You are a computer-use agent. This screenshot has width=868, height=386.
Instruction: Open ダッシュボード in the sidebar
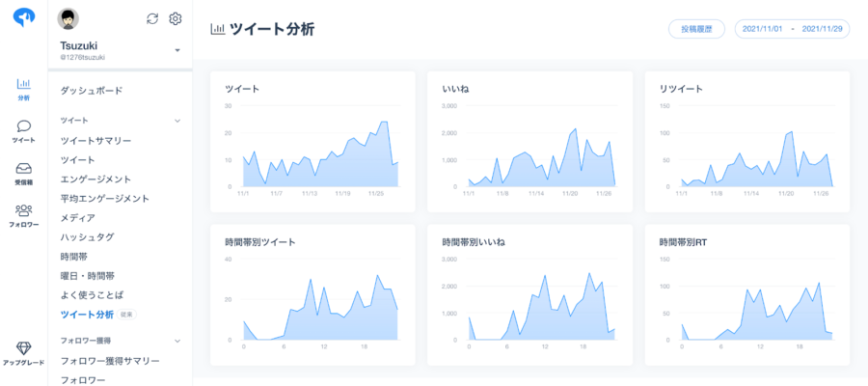(92, 91)
